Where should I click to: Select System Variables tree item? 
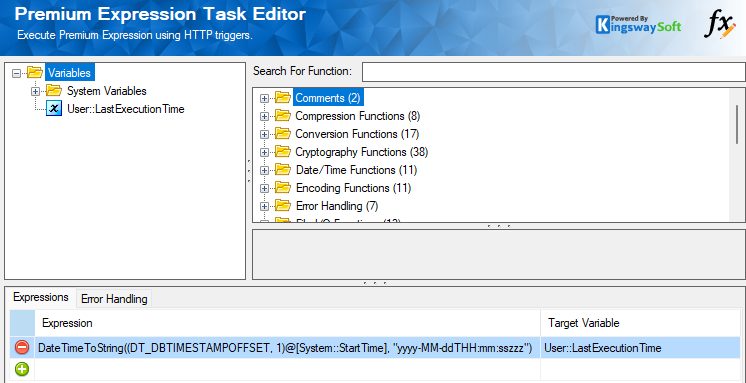(107, 91)
